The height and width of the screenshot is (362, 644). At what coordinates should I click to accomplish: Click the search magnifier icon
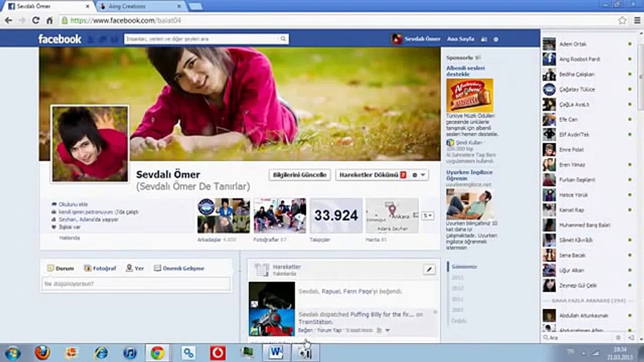[x=283, y=39]
